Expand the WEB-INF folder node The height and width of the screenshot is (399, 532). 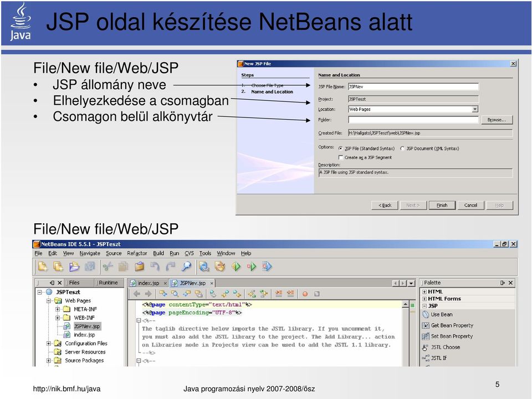pos(58,318)
